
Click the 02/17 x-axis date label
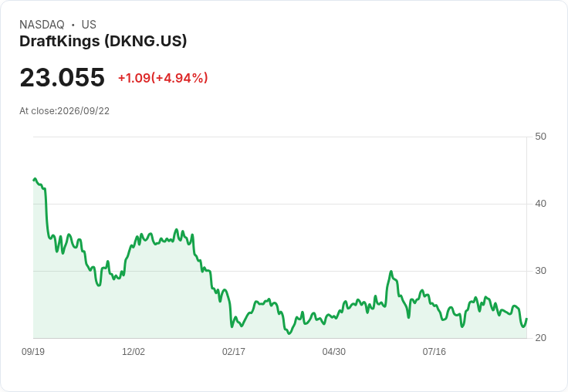234,352
